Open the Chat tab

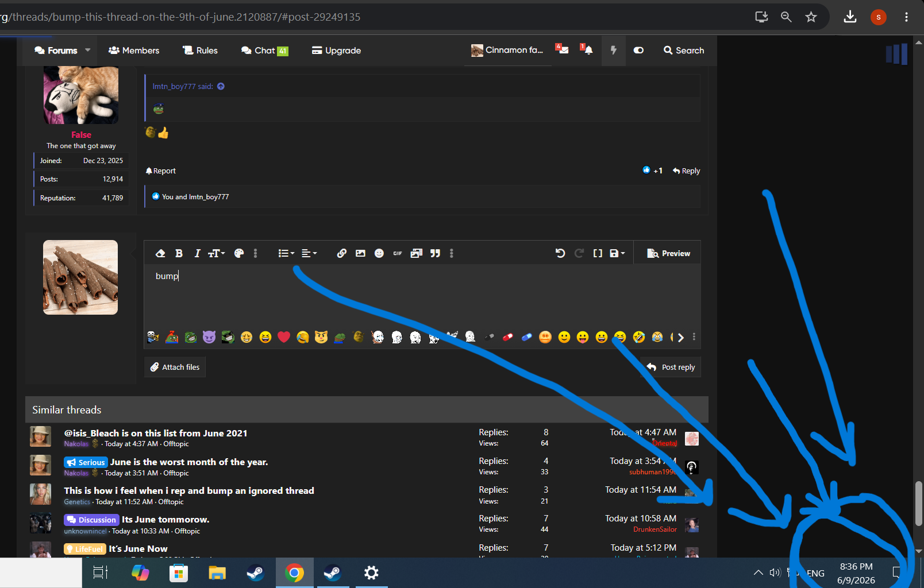[264, 51]
